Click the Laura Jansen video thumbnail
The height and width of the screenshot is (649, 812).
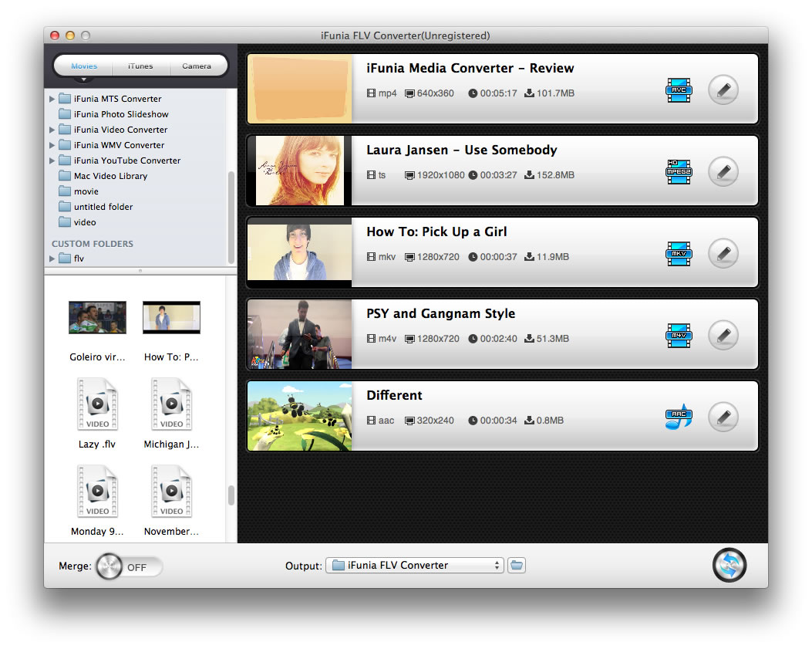(x=300, y=171)
